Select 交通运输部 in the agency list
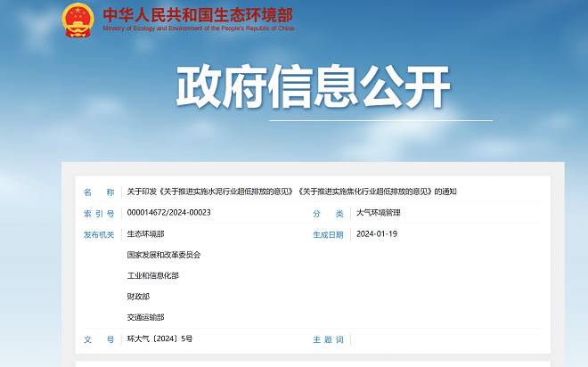 point(145,318)
